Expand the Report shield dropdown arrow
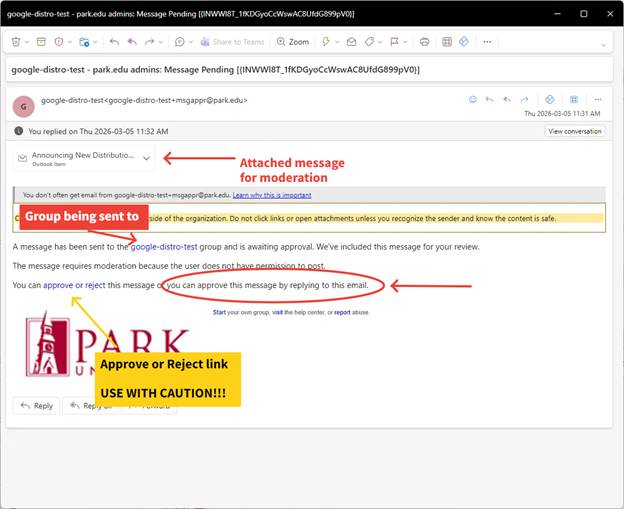Screen dimensions: 624x509 tap(70, 42)
